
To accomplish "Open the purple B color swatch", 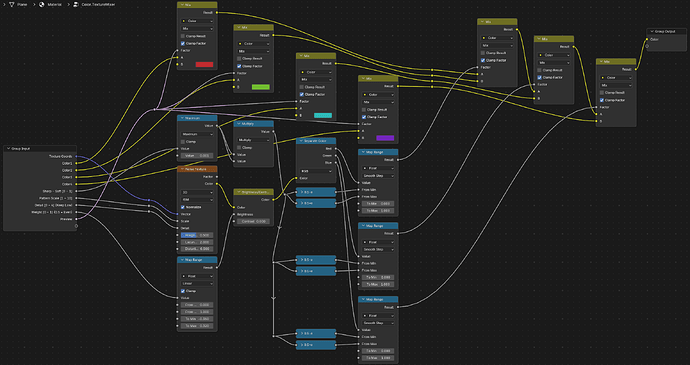I will (x=385, y=138).
